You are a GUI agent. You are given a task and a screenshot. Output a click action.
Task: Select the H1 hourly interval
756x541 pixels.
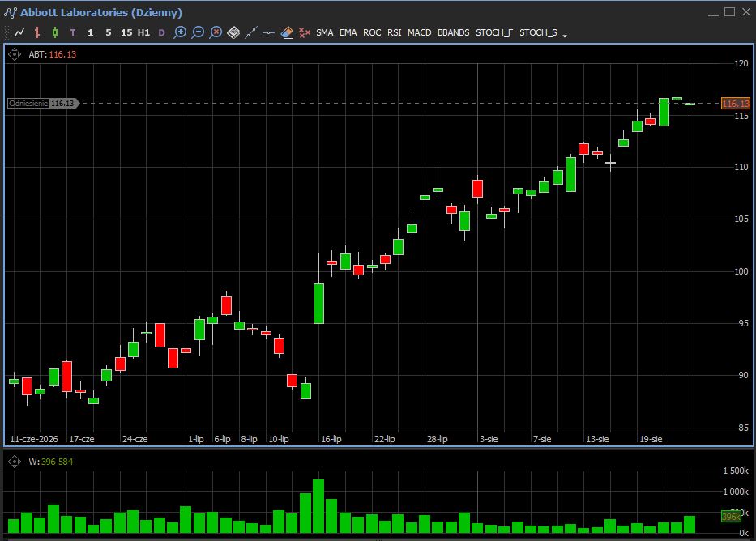point(143,32)
